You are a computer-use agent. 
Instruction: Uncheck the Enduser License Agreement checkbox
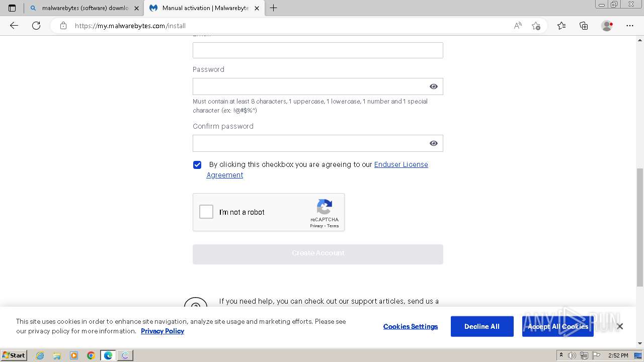pyautogui.click(x=197, y=165)
